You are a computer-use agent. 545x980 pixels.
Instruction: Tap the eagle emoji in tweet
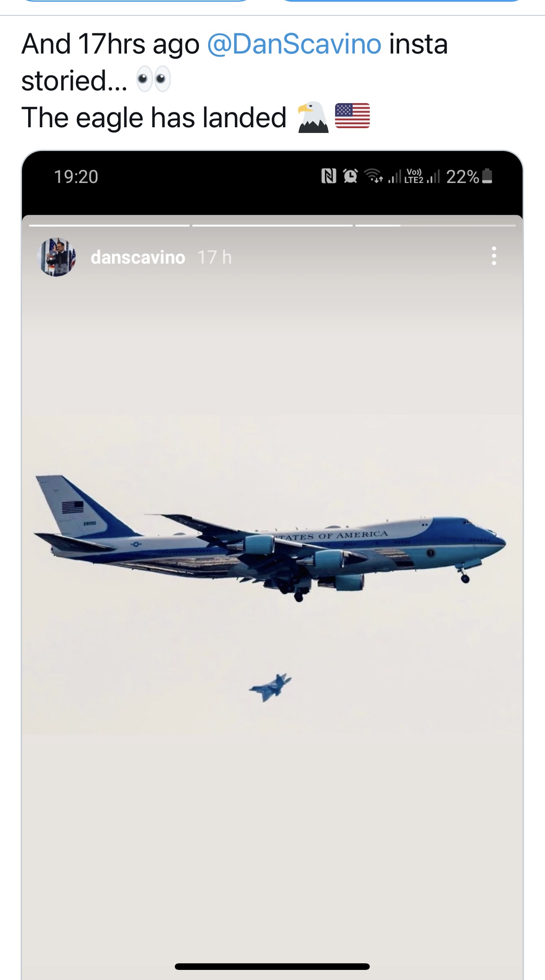(x=313, y=117)
